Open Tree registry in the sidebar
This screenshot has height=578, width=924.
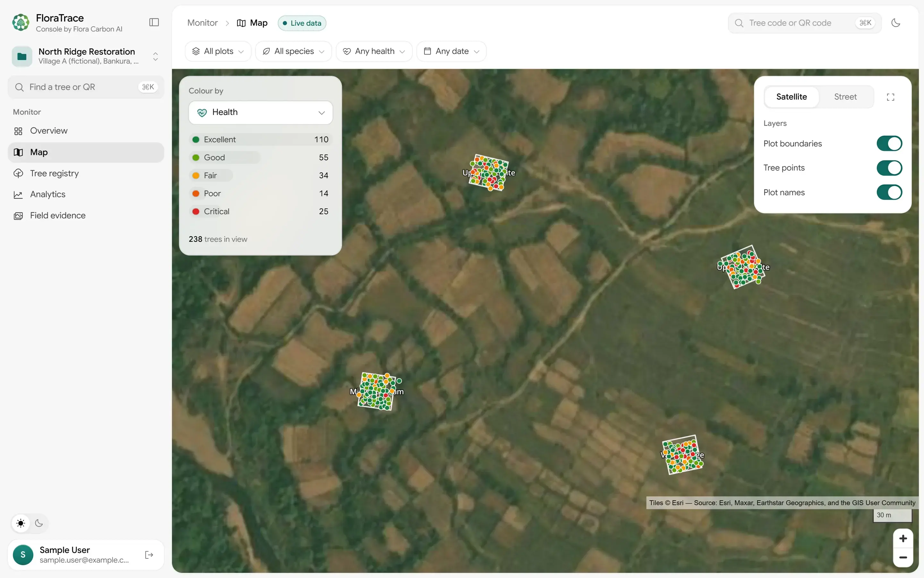click(86, 173)
